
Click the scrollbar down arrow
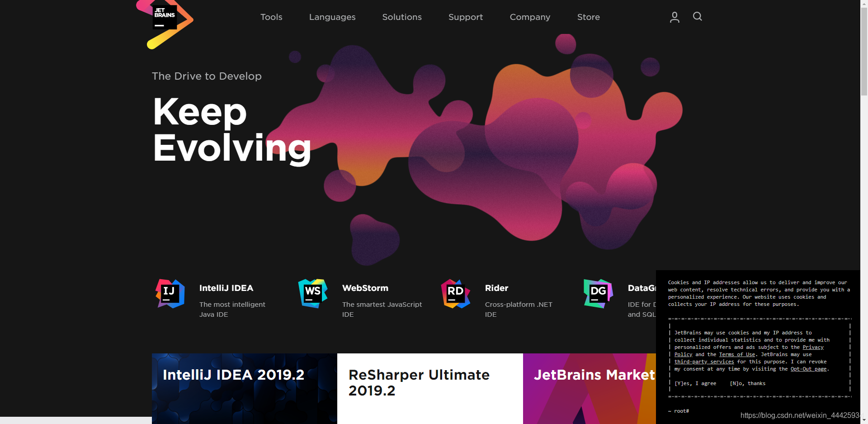pyautogui.click(x=864, y=420)
